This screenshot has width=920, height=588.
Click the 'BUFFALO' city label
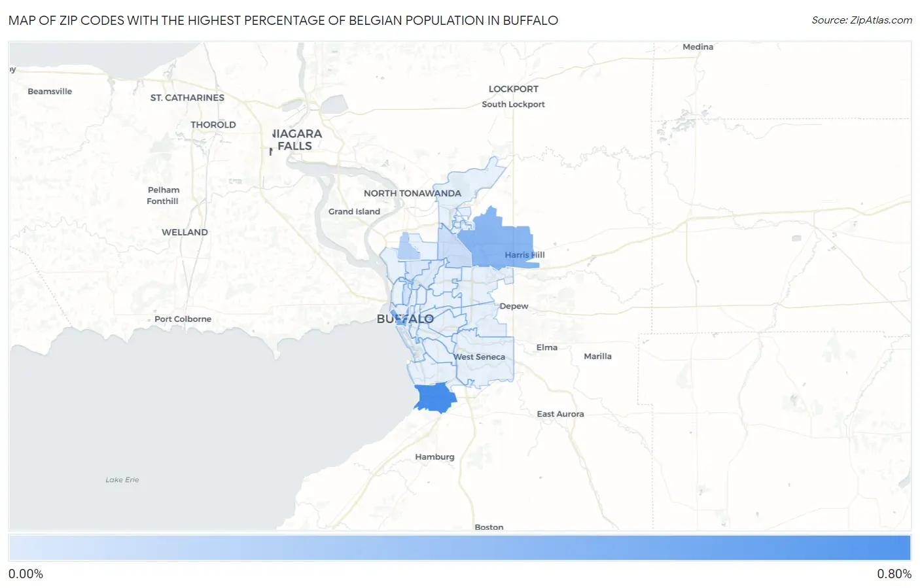405,319
